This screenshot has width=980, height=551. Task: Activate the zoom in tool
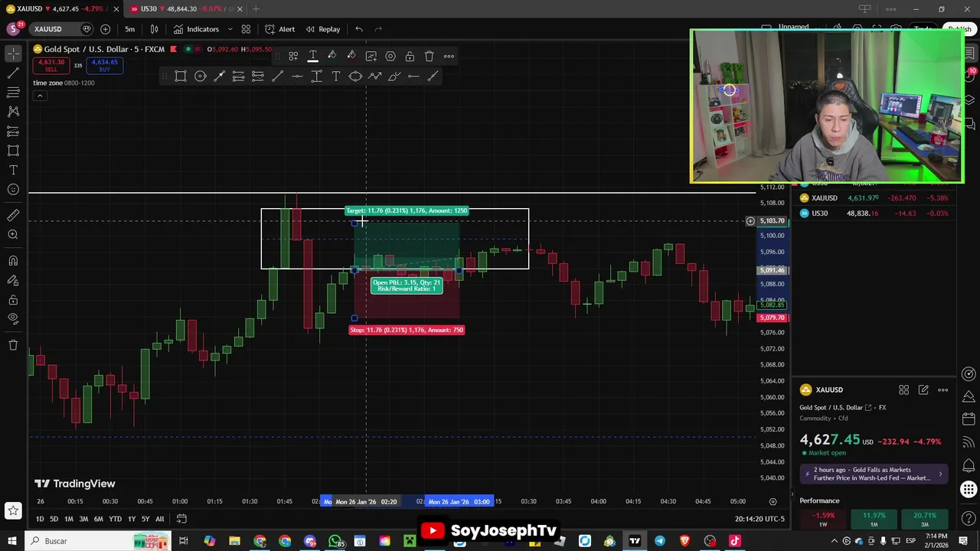[13, 235]
